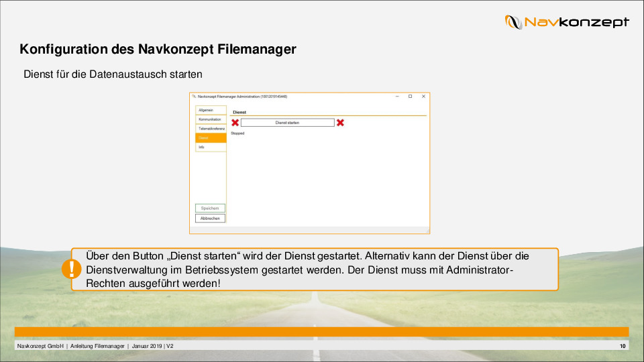Click the left red X status icon
This screenshot has height=362, width=644.
pyautogui.click(x=235, y=123)
